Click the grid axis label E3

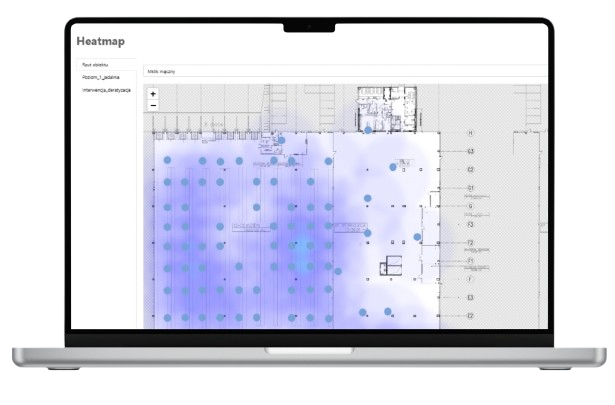[x=470, y=297]
